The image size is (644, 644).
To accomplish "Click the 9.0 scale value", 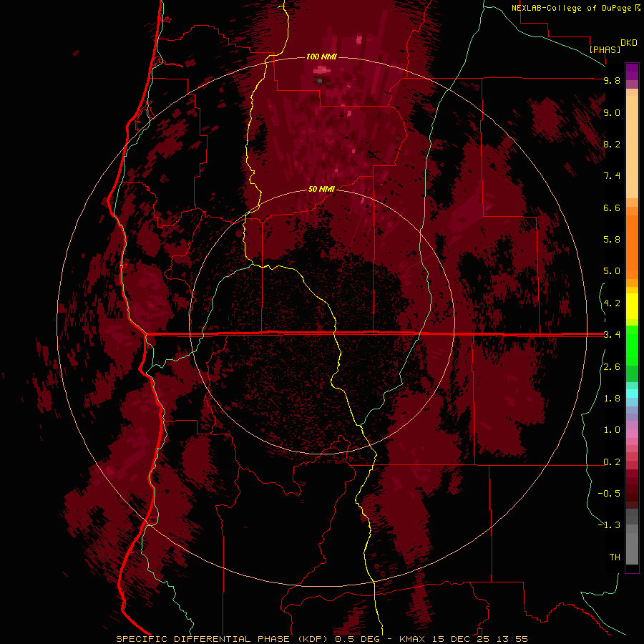I will click(612, 112).
